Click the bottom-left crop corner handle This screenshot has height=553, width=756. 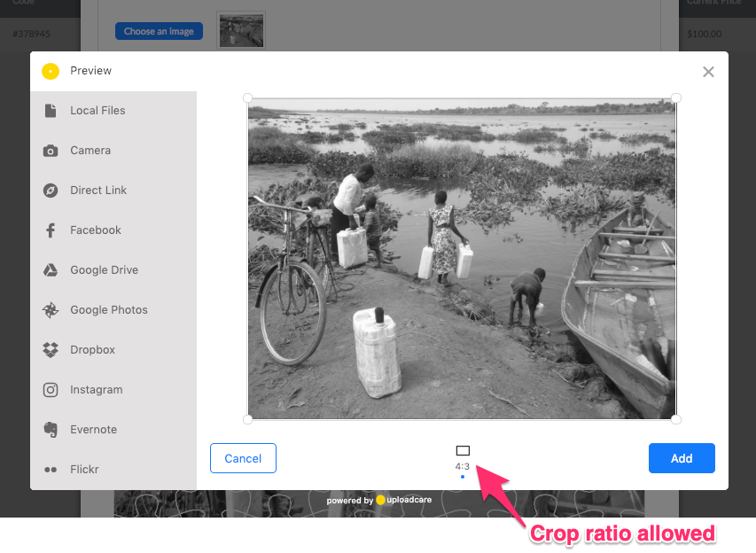248,419
